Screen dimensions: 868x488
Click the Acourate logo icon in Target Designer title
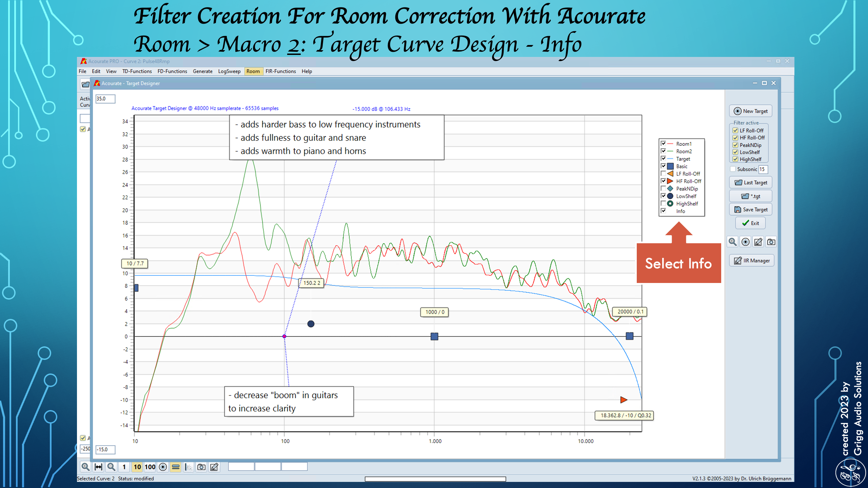click(97, 83)
